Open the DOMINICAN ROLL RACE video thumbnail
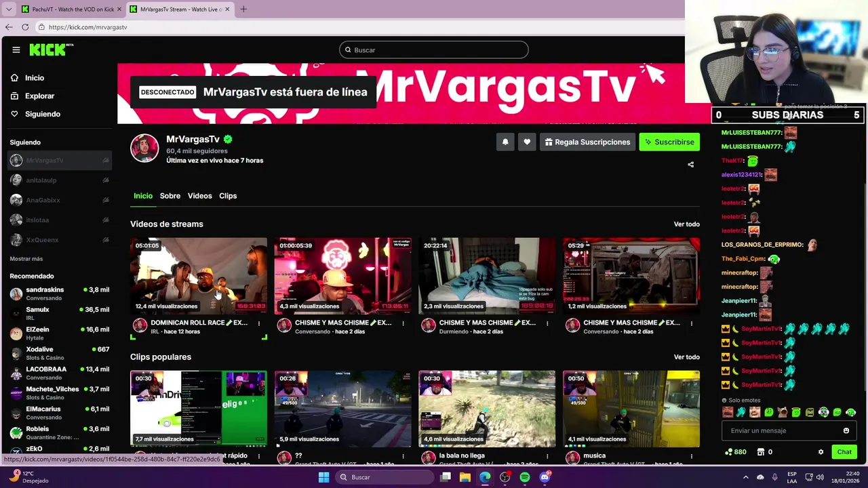This screenshot has width=868, height=488. click(199, 275)
